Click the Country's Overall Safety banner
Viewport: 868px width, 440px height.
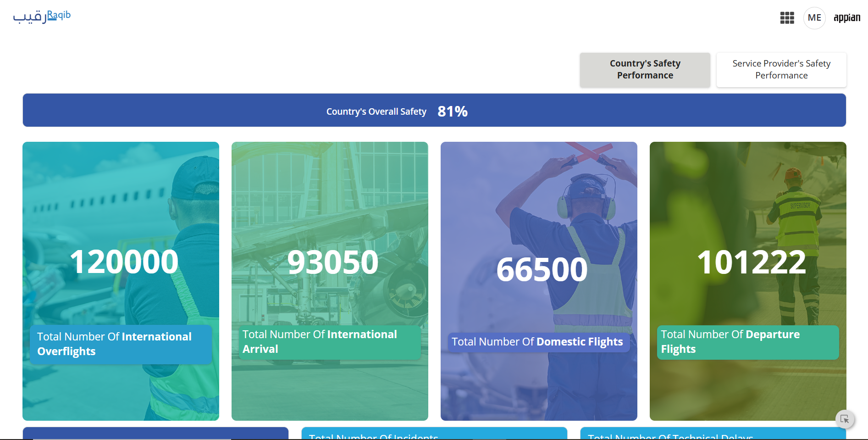[434, 110]
